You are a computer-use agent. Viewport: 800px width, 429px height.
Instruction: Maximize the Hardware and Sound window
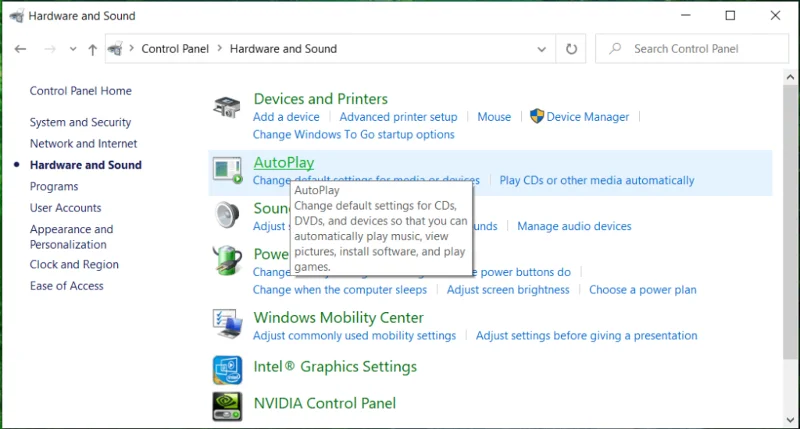730,16
